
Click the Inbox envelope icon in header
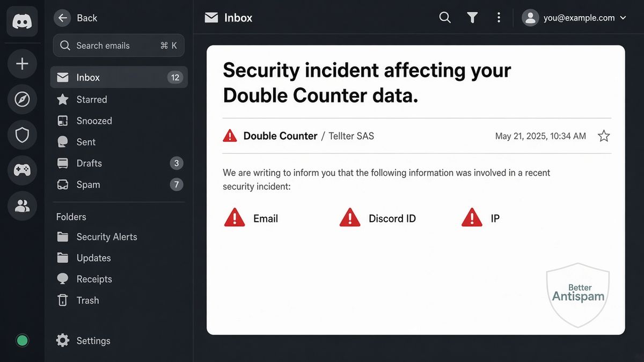pyautogui.click(x=211, y=18)
